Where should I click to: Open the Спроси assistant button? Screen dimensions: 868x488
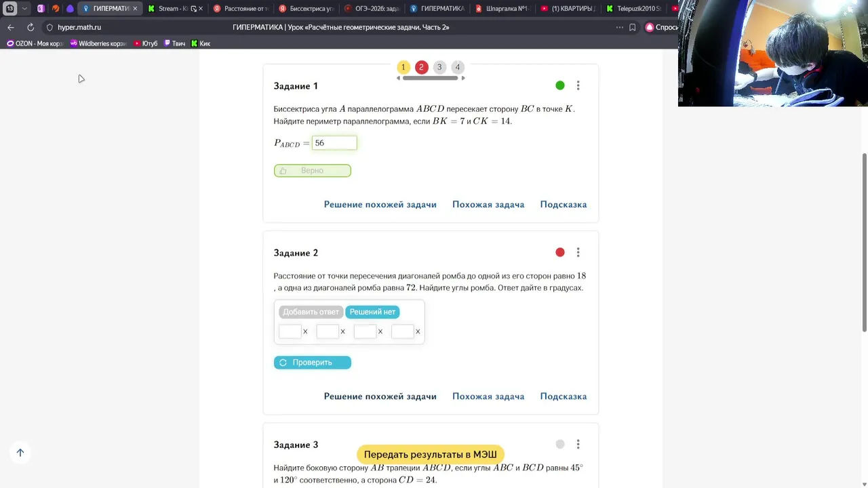click(x=661, y=27)
